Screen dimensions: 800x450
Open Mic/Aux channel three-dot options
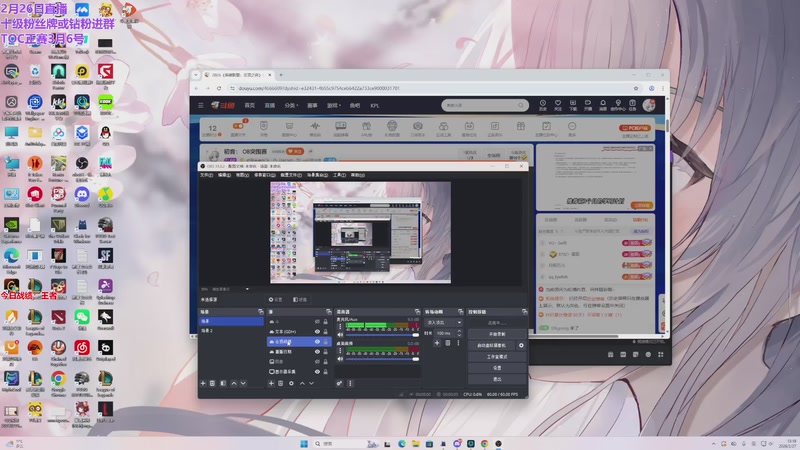(x=340, y=326)
